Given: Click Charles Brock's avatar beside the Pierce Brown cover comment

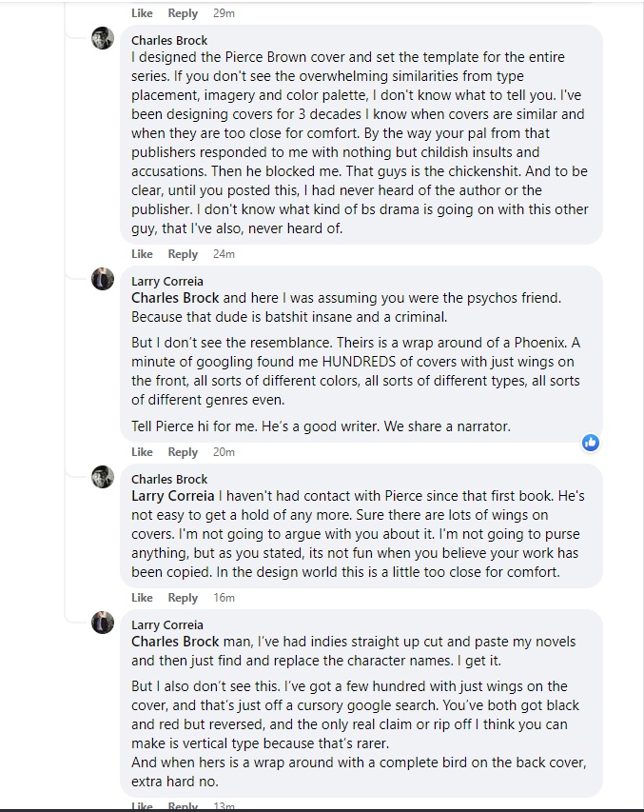Looking at the screenshot, I should [103, 39].
